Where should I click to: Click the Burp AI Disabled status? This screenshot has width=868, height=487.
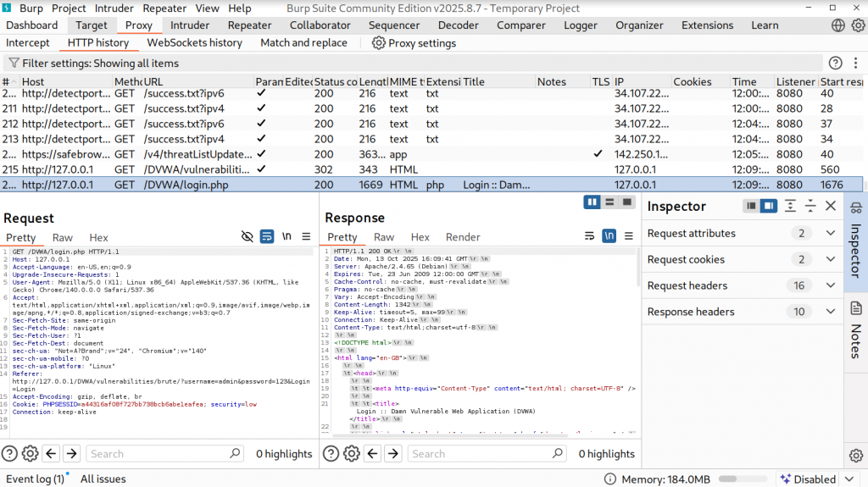tap(808, 479)
